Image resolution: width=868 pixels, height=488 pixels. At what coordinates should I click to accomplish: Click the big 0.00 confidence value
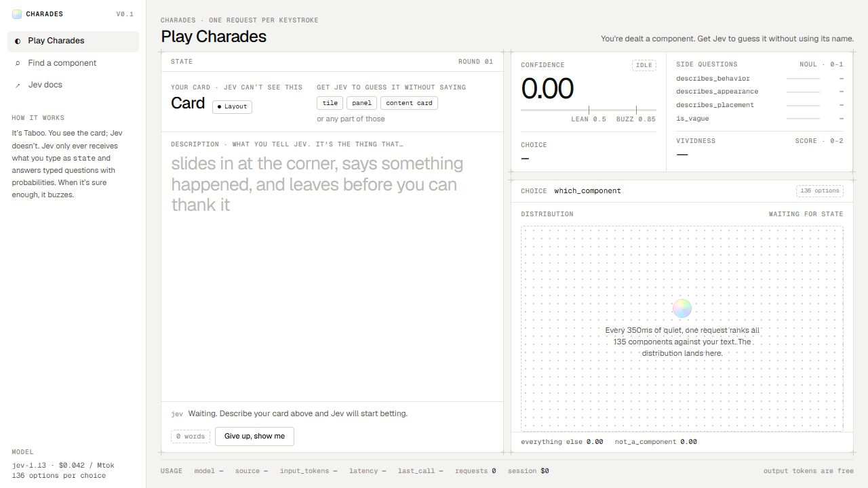click(547, 89)
